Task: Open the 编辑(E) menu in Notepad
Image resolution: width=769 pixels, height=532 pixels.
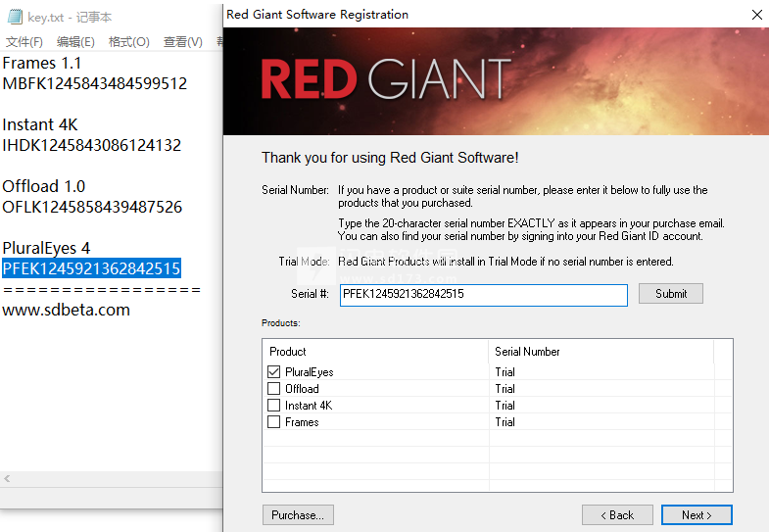Action: (x=75, y=42)
